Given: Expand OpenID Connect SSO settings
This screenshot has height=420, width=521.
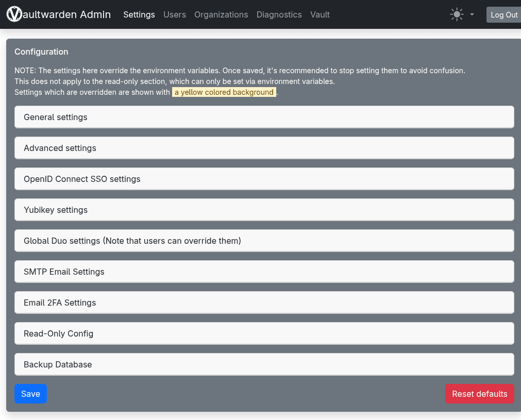Looking at the screenshot, I should pos(264,179).
